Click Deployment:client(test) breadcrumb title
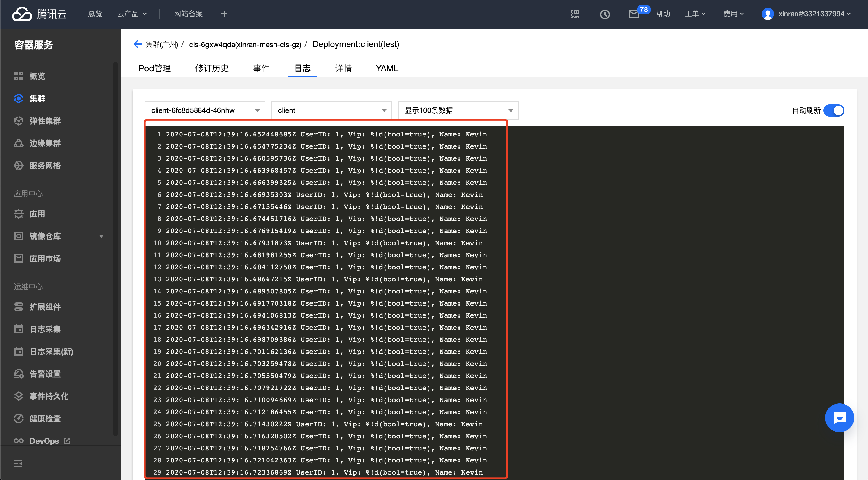 tap(356, 44)
